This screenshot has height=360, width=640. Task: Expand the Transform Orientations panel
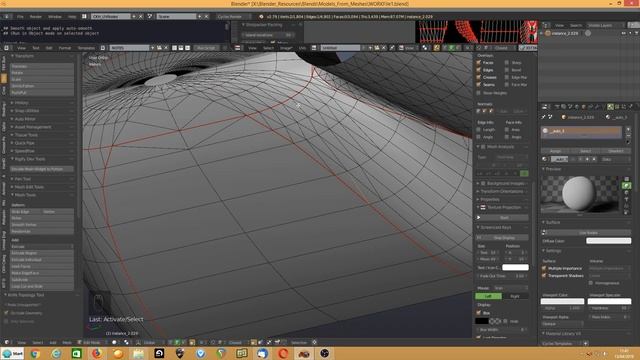[502, 191]
